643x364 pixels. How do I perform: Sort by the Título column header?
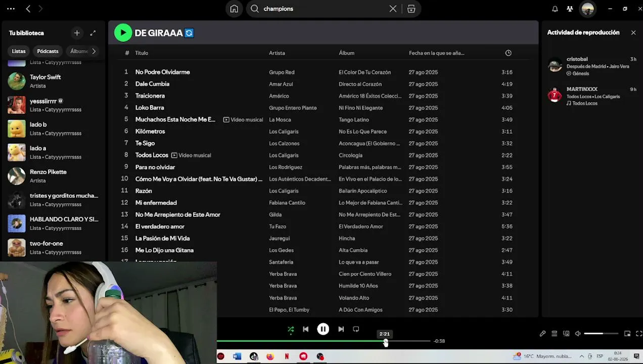[x=142, y=53]
